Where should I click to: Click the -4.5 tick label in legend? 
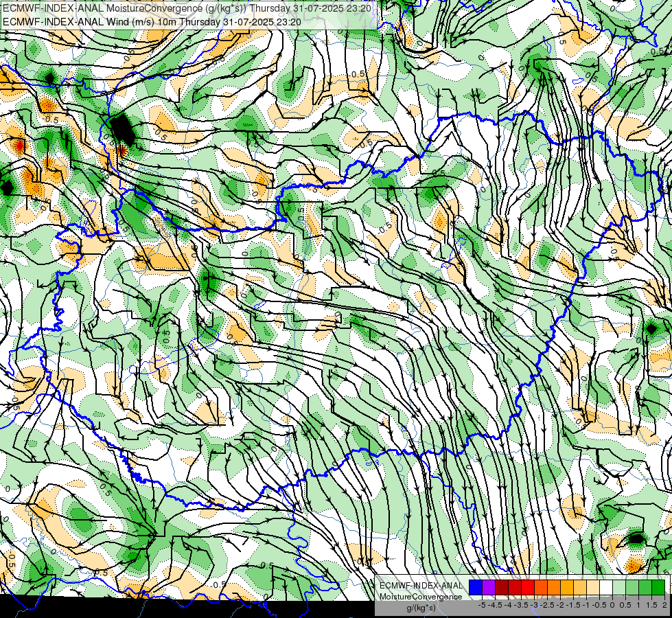coord(495,605)
